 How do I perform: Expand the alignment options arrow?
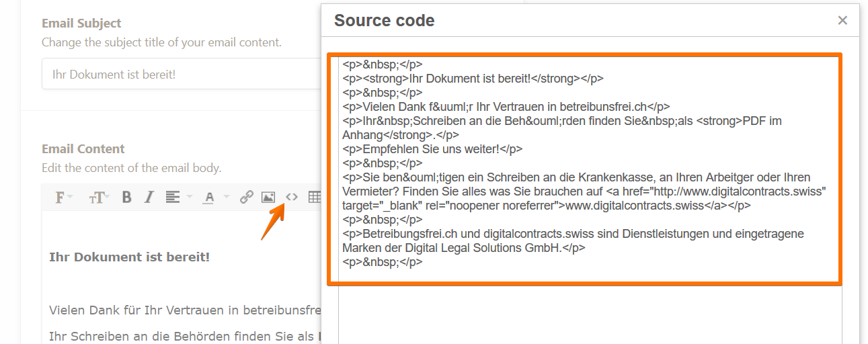189,198
